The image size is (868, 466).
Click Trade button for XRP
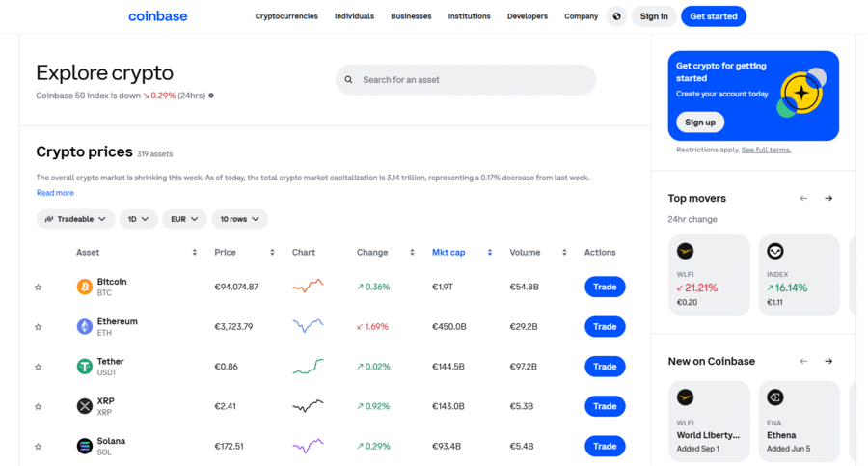click(x=605, y=407)
